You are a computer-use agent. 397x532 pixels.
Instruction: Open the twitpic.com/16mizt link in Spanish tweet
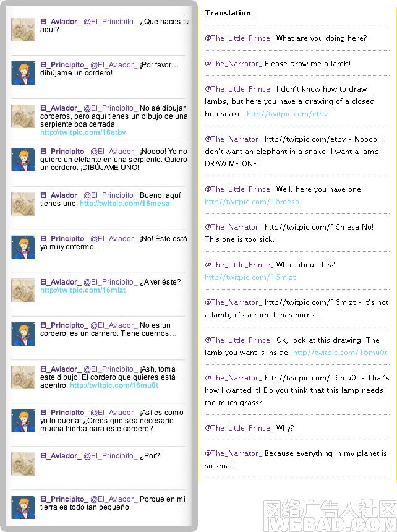coord(83,290)
